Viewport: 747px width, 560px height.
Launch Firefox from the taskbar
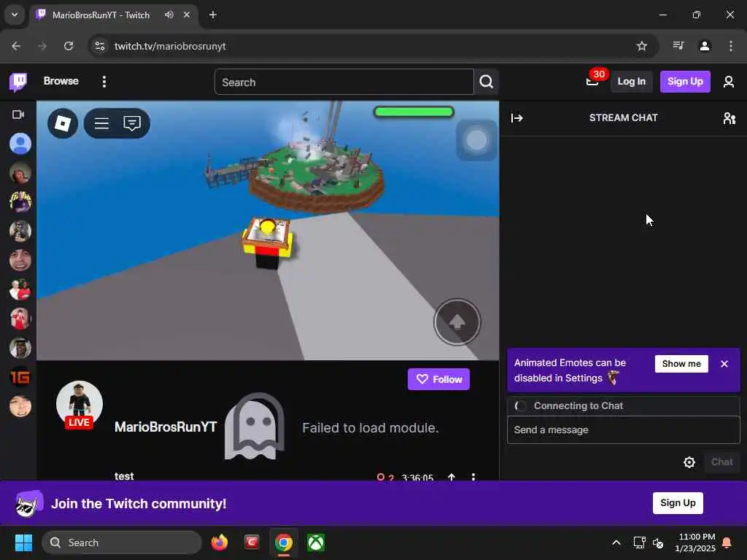pyautogui.click(x=219, y=542)
